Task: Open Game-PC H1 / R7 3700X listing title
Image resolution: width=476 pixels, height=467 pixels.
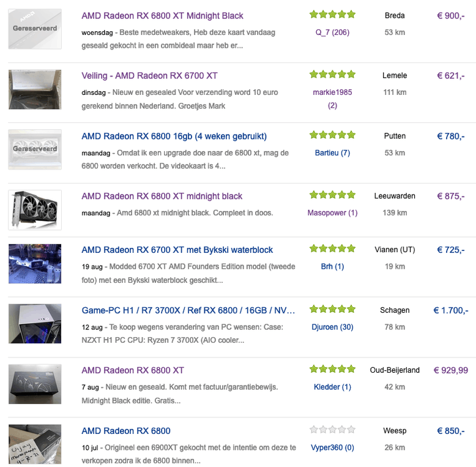Action: pos(188,310)
